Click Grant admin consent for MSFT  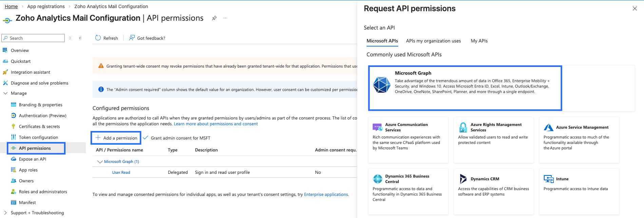(x=180, y=138)
